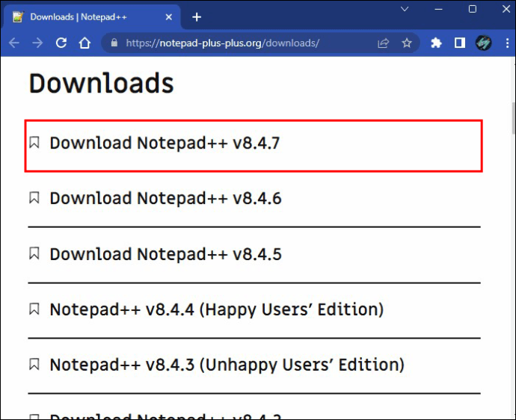Click bookmark icon beside v8.4.4

(34, 309)
